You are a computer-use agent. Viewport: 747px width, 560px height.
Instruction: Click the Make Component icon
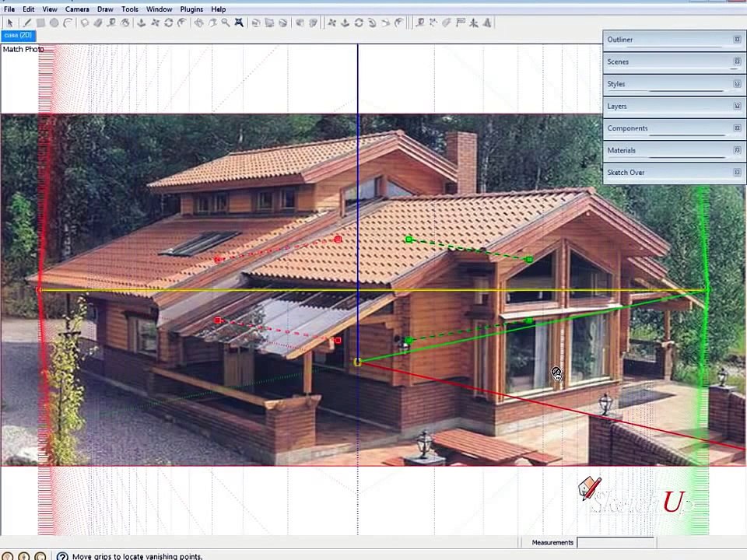(x=84, y=23)
